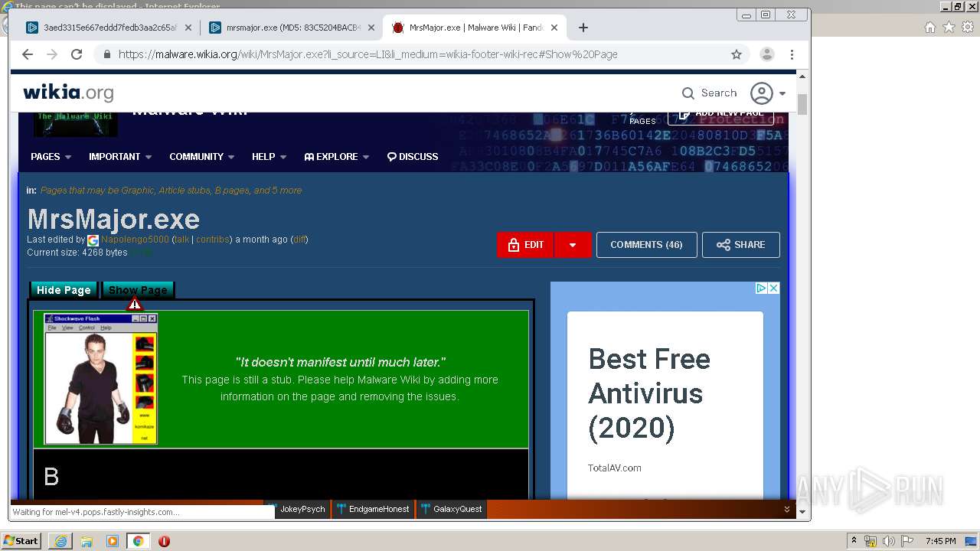Select the MrsMajor.exe Malware Wiki tab
The image size is (980, 551).
click(x=473, y=28)
